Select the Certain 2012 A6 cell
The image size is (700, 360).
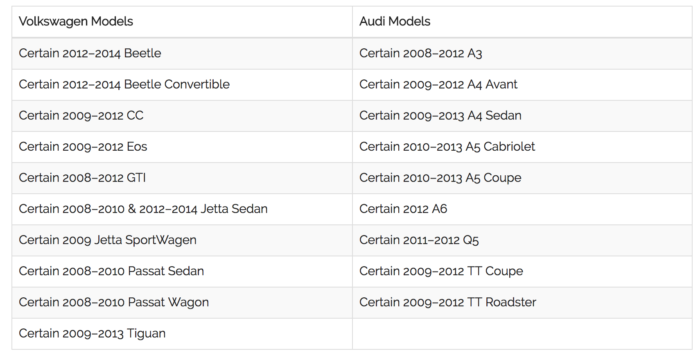[522, 209]
